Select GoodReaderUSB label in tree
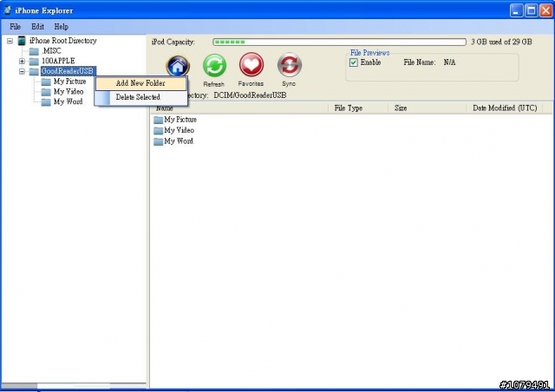Image resolution: width=555 pixels, height=392 pixels. [68, 71]
